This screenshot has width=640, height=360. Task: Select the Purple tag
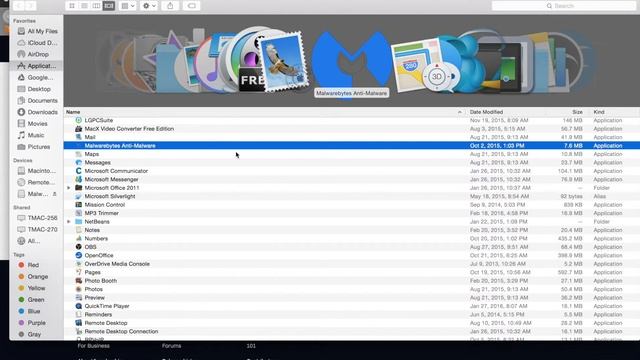click(x=32, y=322)
